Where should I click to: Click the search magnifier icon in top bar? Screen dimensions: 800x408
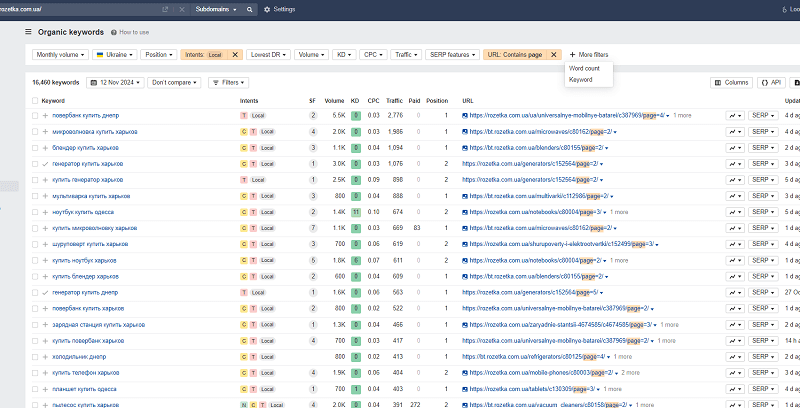[249, 10]
